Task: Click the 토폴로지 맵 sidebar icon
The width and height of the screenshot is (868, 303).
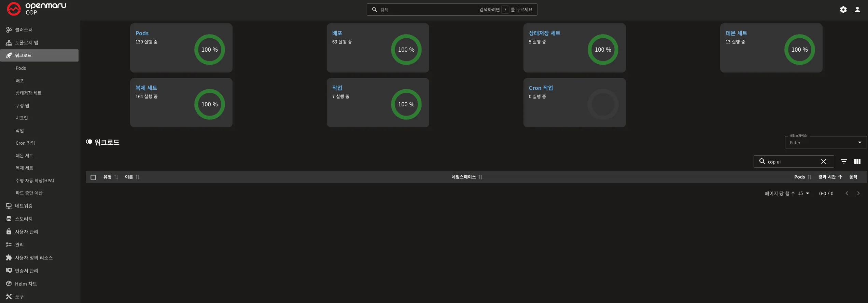Action: pyautogui.click(x=9, y=43)
